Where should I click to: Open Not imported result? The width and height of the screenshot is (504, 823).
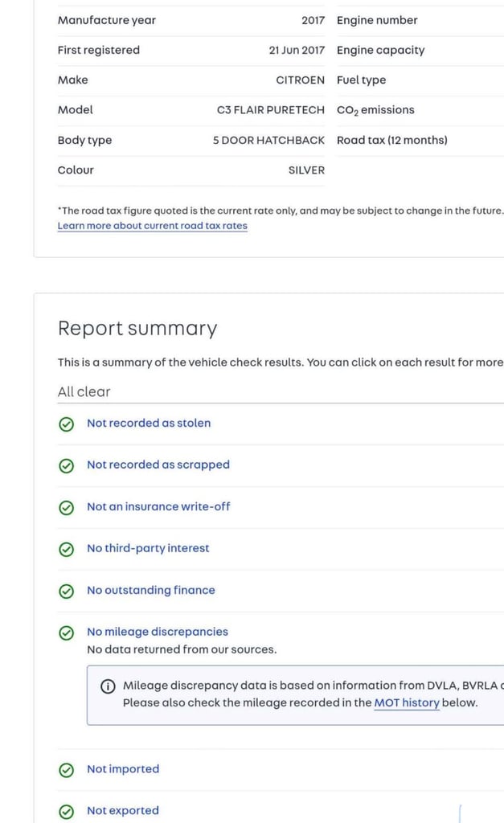pyautogui.click(x=123, y=769)
